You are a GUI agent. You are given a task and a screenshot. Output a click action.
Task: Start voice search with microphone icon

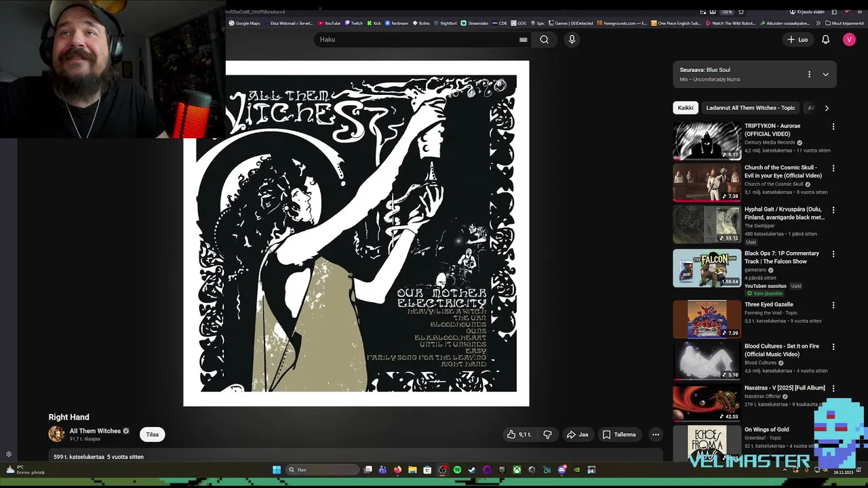[572, 39]
